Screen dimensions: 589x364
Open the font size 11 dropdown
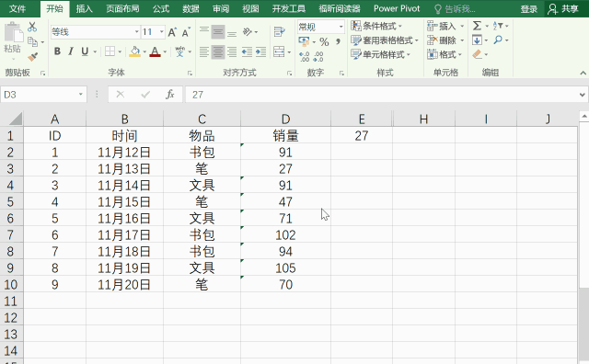pyautogui.click(x=162, y=32)
